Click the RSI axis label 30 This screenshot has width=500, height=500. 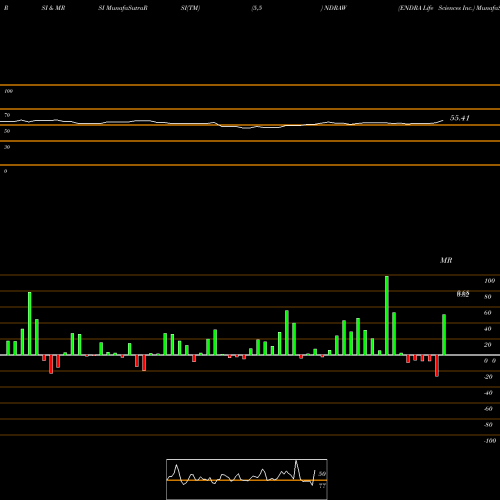point(7,147)
